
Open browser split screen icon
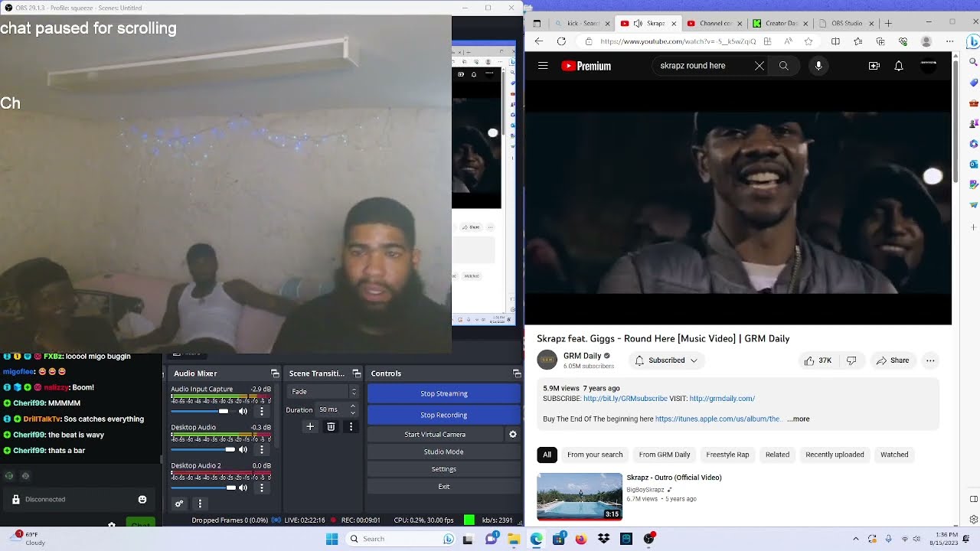[835, 41]
